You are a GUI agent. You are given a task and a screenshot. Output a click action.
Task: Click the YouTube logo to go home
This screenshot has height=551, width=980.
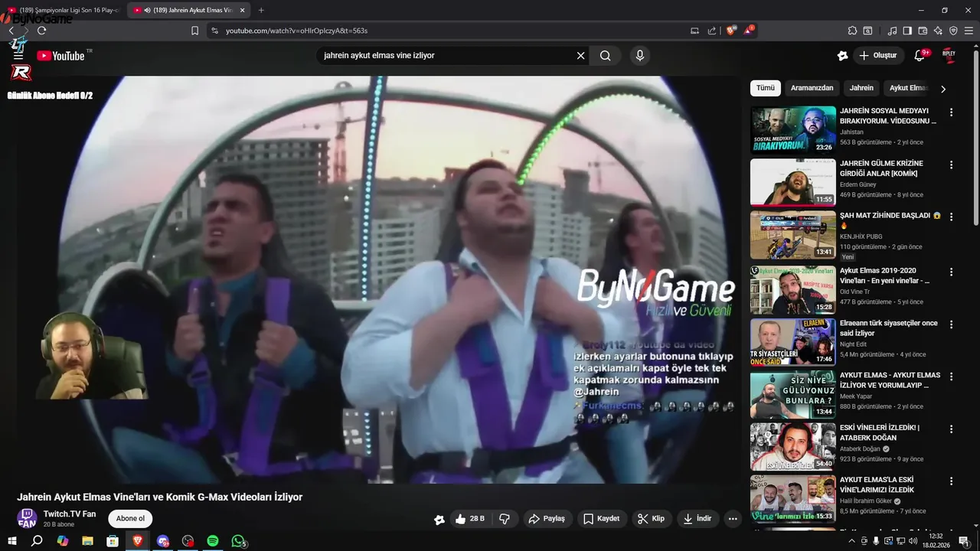(x=60, y=56)
